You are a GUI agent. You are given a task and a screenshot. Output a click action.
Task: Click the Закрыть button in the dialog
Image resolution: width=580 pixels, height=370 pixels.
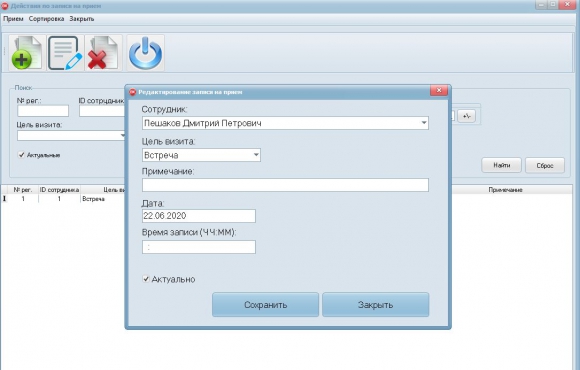(x=375, y=305)
